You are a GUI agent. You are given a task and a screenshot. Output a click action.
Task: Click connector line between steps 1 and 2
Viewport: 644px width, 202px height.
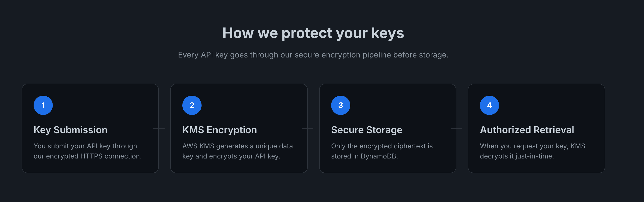coord(161,129)
